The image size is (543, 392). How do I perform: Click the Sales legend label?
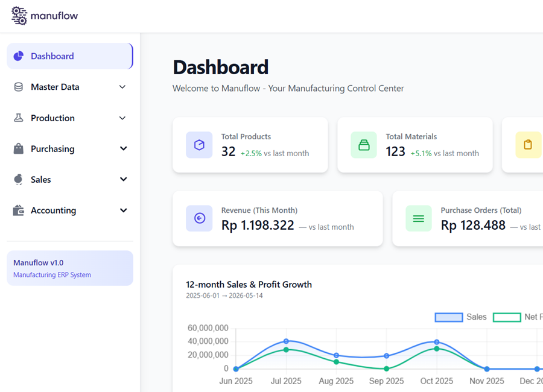[x=476, y=317]
